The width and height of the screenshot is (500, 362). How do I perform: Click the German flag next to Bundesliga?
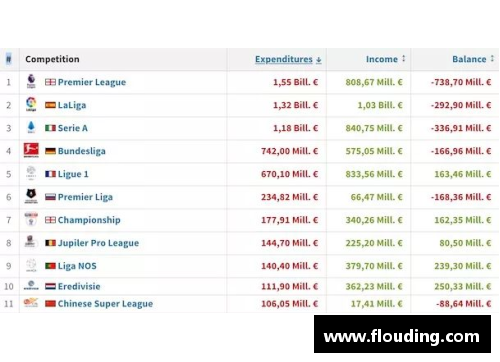pos(50,151)
